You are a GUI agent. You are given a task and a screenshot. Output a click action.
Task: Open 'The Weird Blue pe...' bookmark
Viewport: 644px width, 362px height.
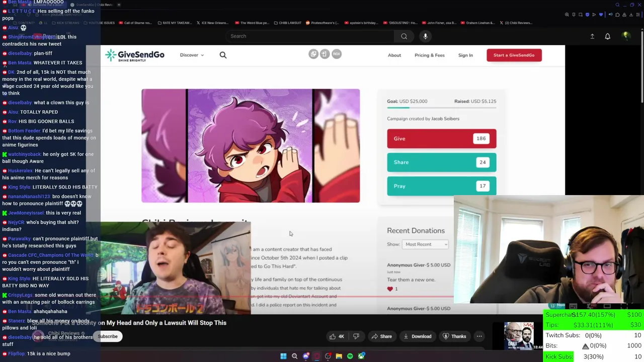[252, 23]
